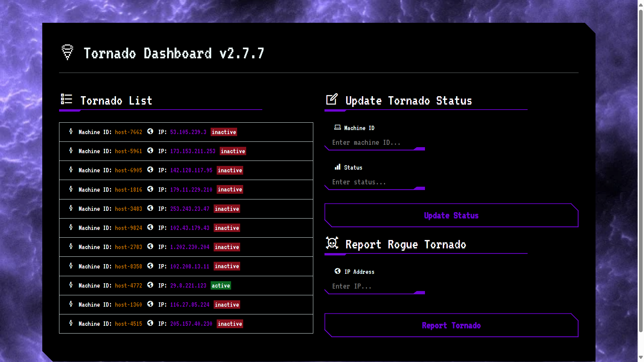Viewport: 644px width, 362px height.
Task: Focus the Enter machine ID input field
Action: pyautogui.click(x=375, y=143)
